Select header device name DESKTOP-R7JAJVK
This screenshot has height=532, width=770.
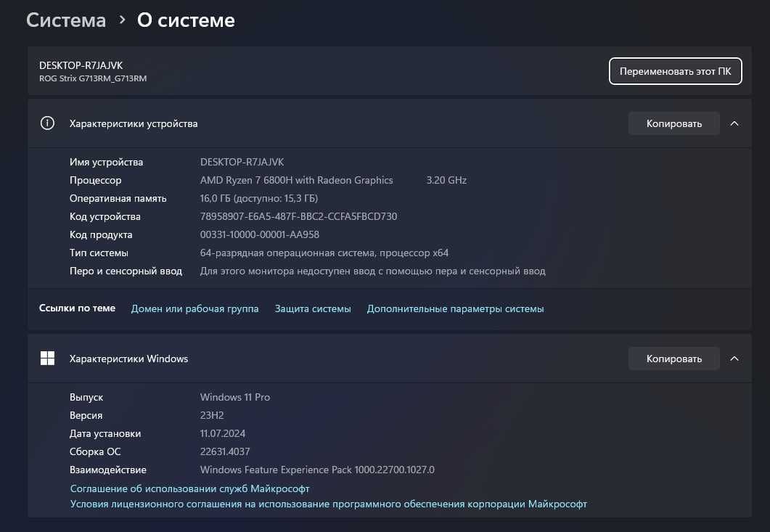(x=81, y=65)
